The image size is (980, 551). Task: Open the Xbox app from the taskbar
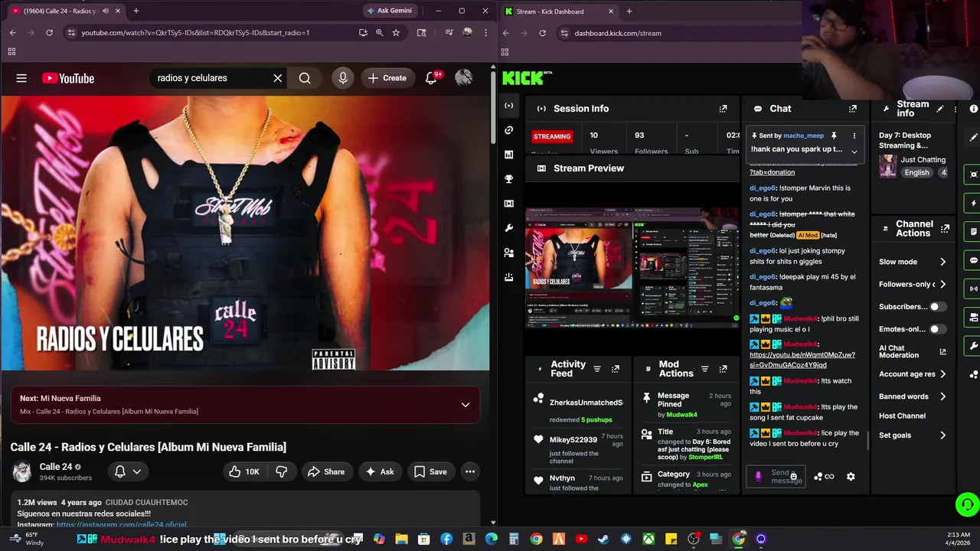(x=648, y=539)
